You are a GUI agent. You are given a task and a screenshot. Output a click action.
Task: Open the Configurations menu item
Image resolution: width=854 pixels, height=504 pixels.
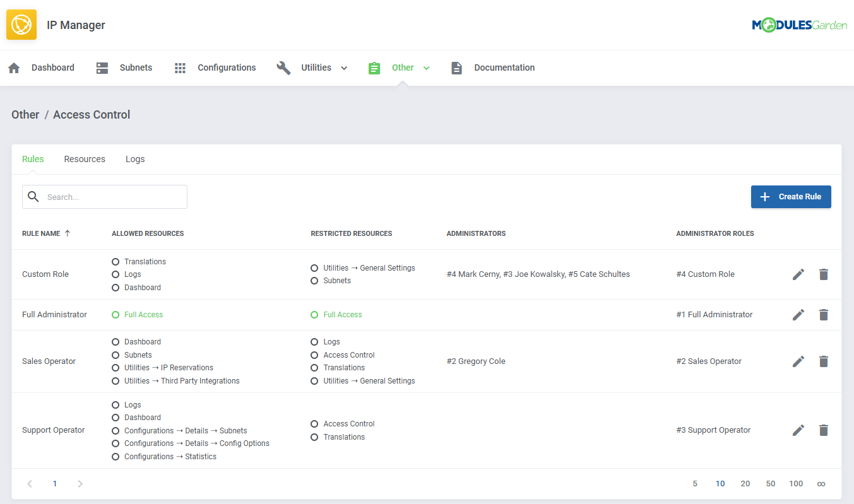pyautogui.click(x=227, y=68)
